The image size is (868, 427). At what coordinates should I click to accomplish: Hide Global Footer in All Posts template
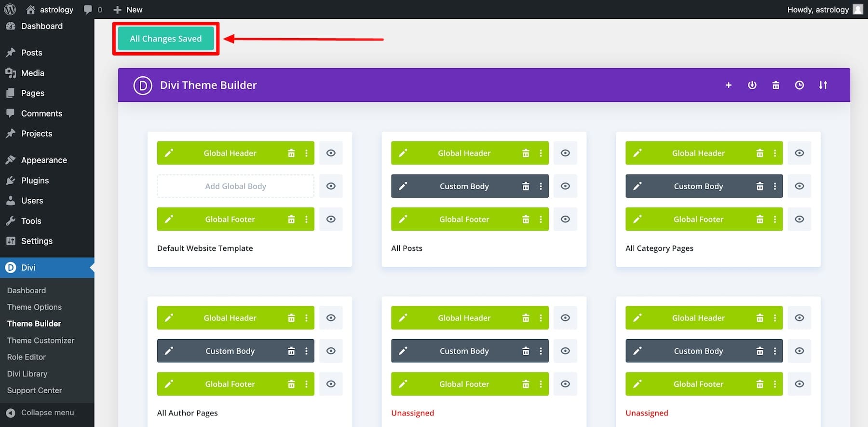coord(565,219)
